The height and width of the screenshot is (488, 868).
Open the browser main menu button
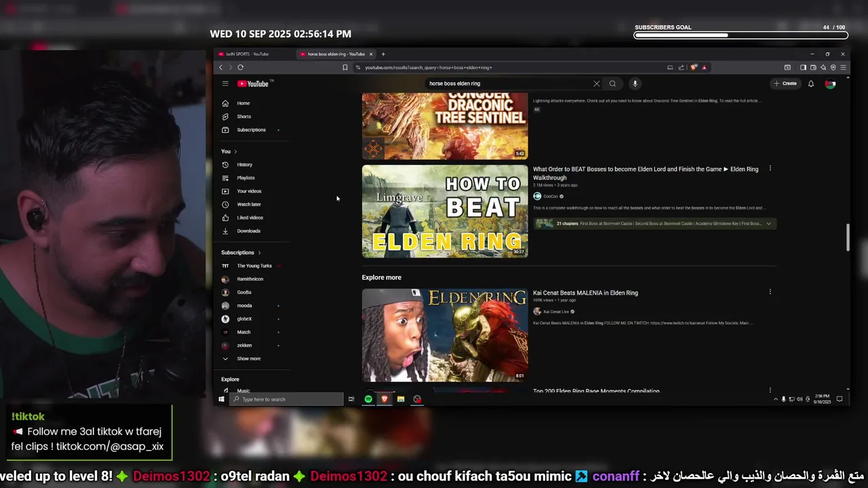[x=843, y=67]
